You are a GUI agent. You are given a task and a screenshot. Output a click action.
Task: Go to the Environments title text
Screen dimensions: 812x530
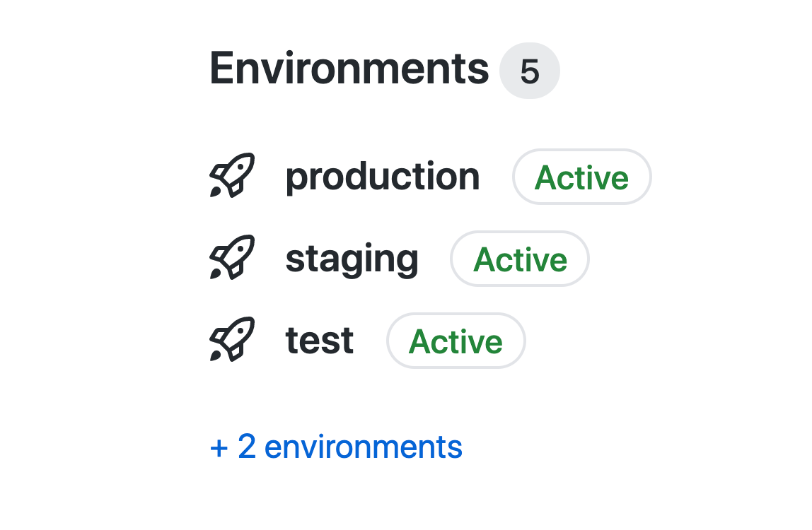pos(349,69)
